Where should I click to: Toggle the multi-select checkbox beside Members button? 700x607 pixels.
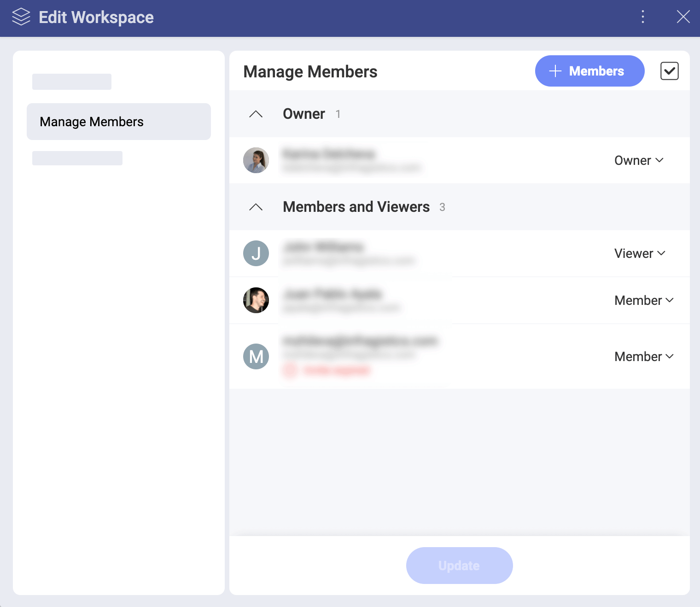669,71
